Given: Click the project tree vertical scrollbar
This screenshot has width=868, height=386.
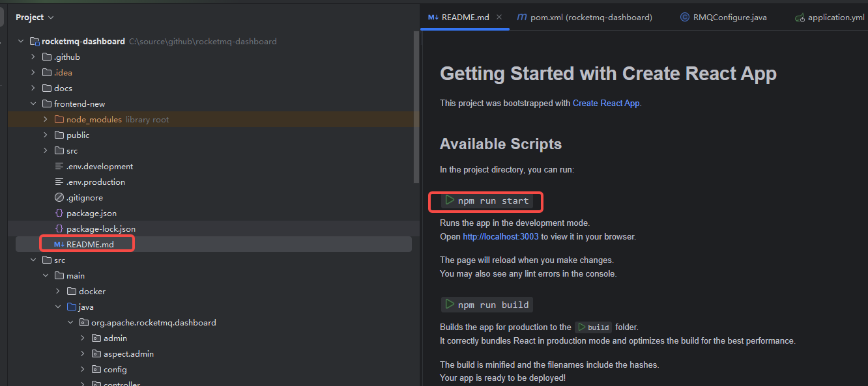Looking at the screenshot, I should coord(416,107).
